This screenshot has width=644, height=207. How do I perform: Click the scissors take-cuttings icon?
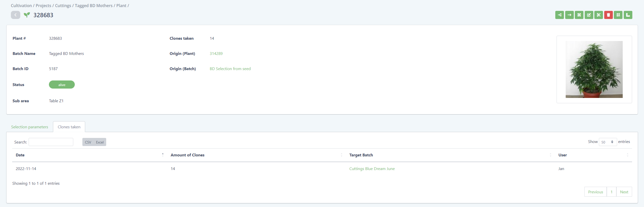point(598,15)
